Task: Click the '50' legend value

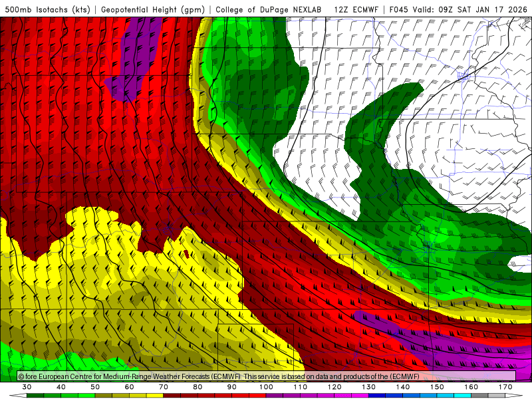Action: [x=95, y=387]
